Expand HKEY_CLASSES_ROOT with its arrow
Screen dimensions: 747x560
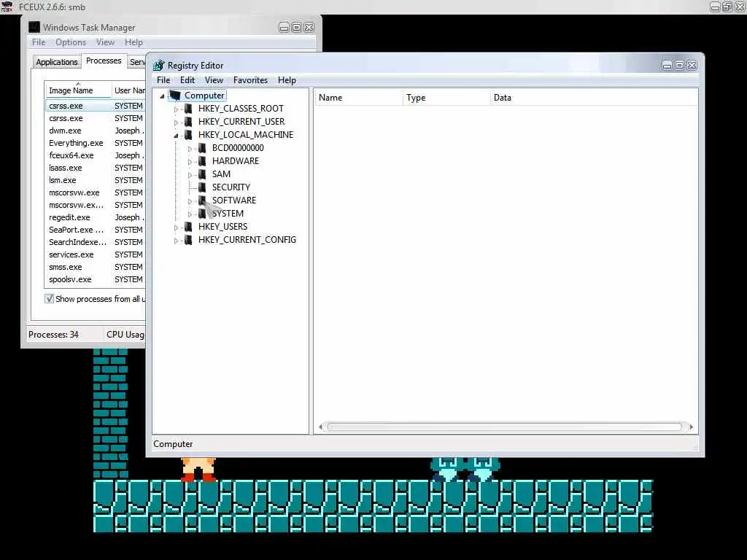tap(176, 109)
